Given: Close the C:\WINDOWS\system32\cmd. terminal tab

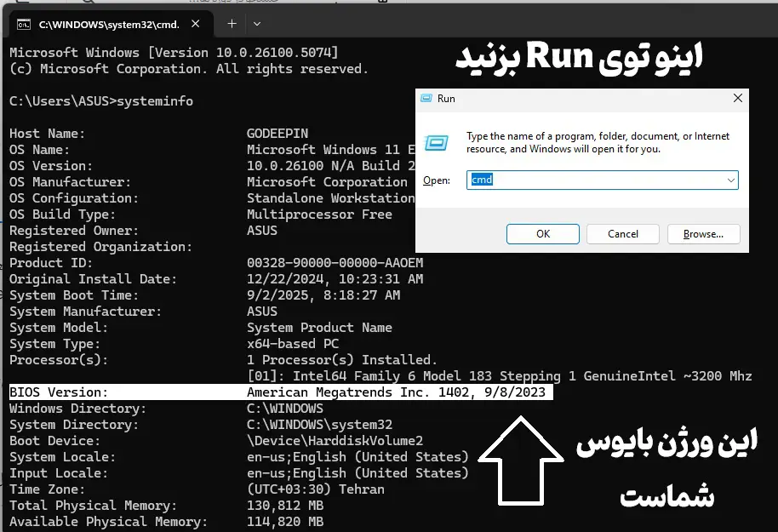Looking at the screenshot, I should (196, 24).
